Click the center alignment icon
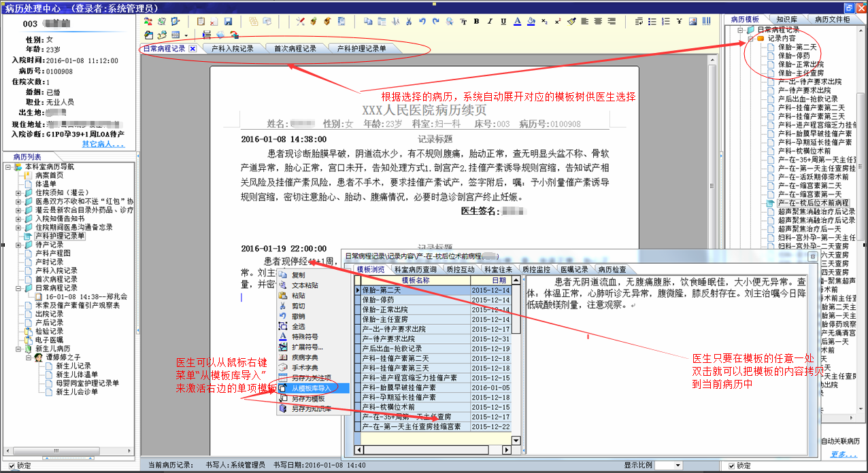 [598, 21]
